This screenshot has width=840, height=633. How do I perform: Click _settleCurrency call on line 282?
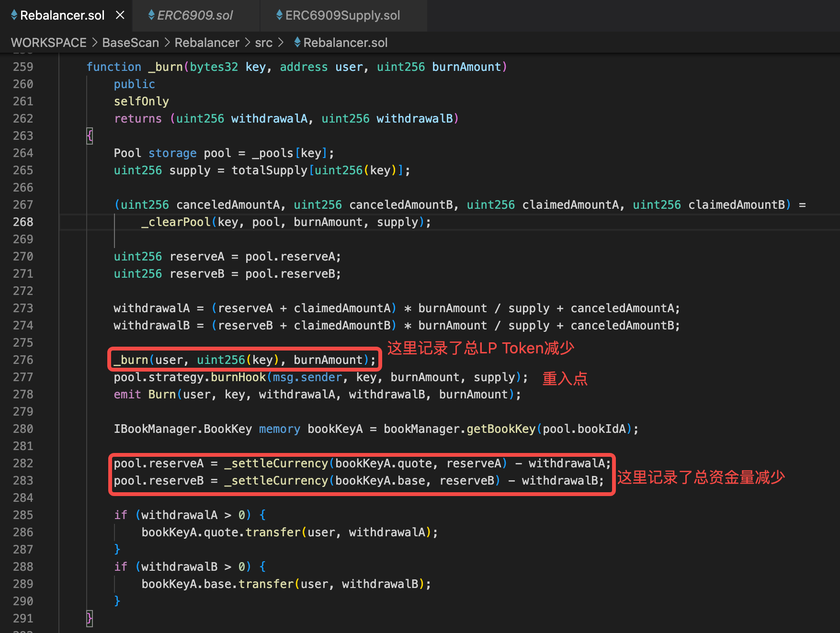(x=277, y=463)
